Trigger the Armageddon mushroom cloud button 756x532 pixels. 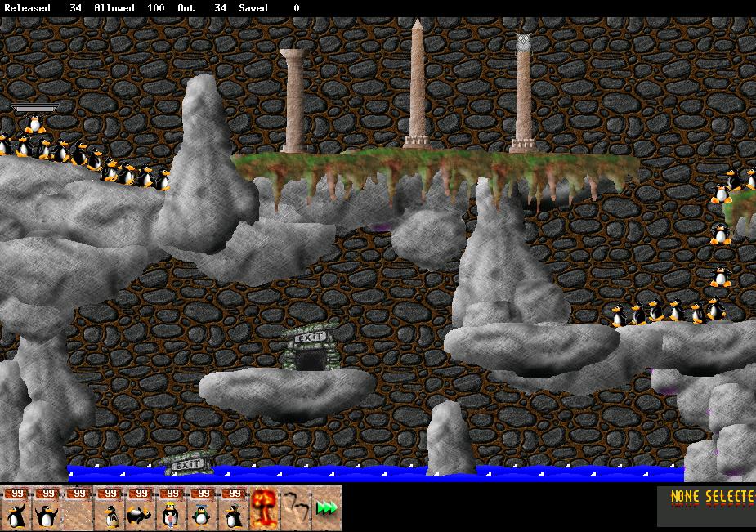[264, 509]
